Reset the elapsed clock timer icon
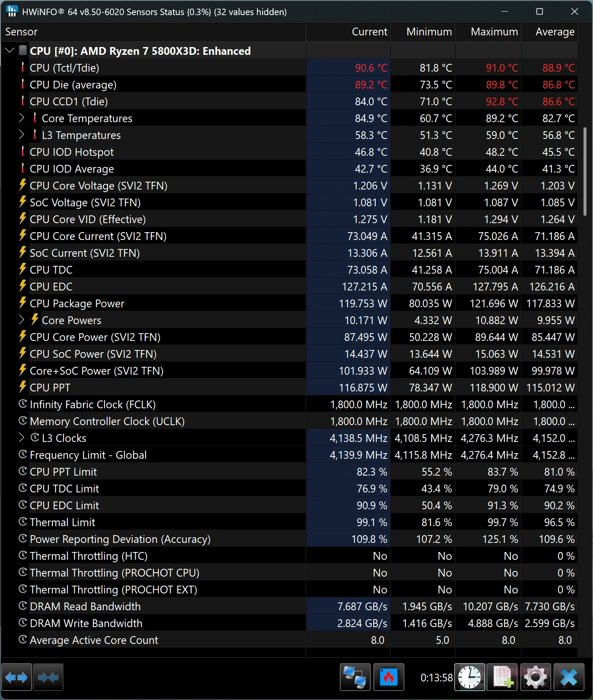This screenshot has height=700, width=593. click(469, 678)
